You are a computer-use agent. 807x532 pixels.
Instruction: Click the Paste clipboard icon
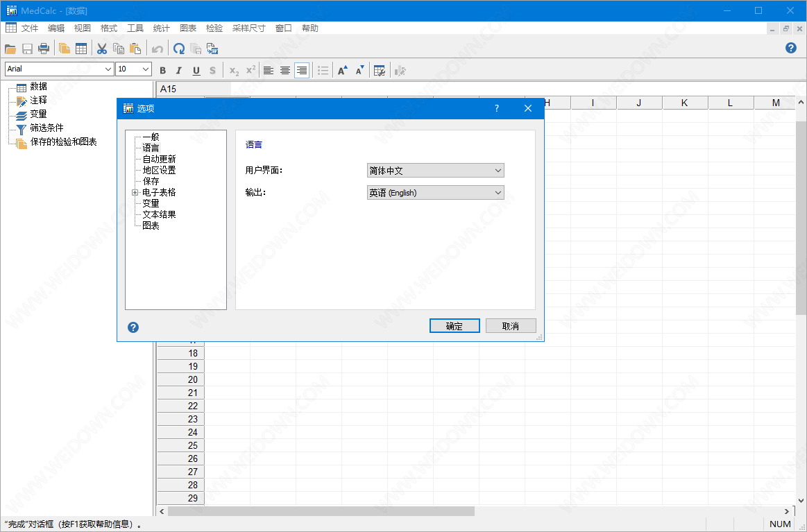[135, 49]
